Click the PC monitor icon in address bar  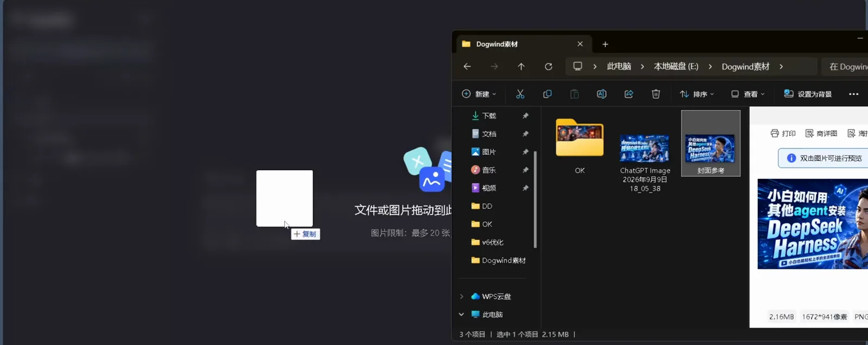click(x=578, y=66)
